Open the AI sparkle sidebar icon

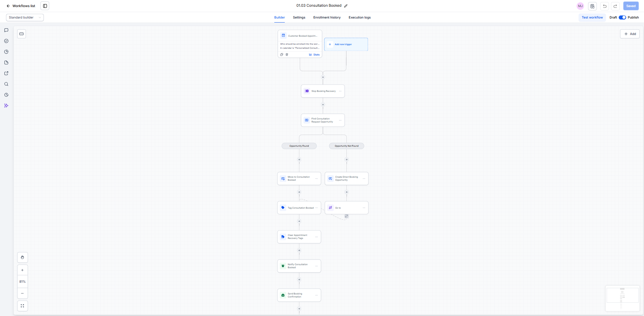coord(6,106)
